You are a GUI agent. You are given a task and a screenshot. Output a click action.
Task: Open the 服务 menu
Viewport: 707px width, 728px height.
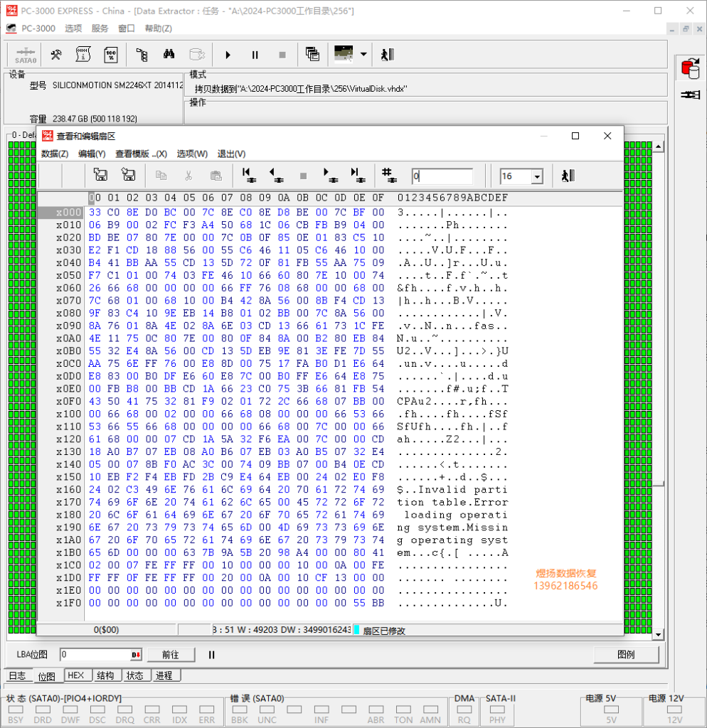click(100, 28)
